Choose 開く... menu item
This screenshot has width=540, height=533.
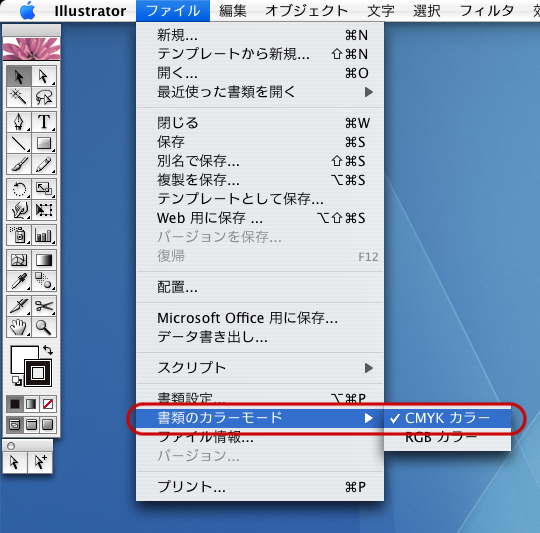coord(260,73)
